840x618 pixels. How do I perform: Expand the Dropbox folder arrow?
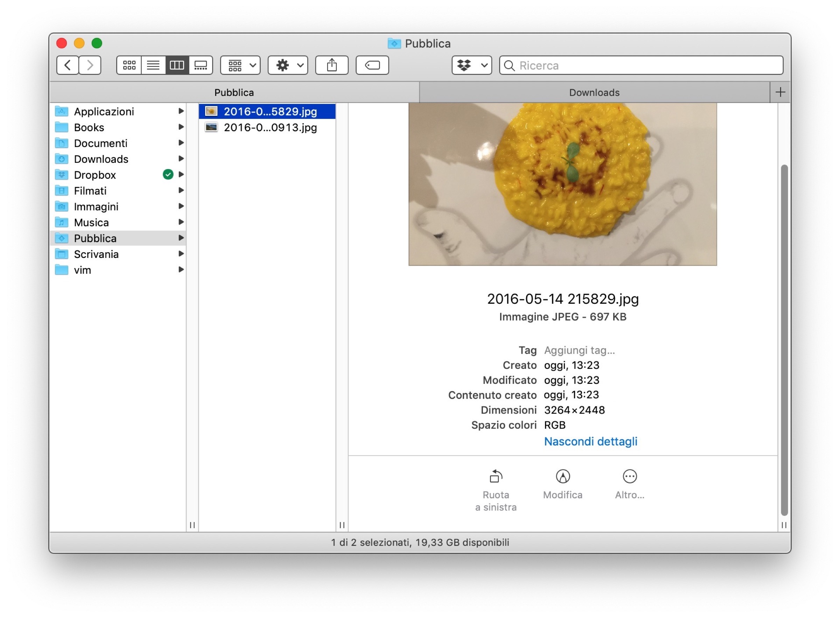coord(181,175)
